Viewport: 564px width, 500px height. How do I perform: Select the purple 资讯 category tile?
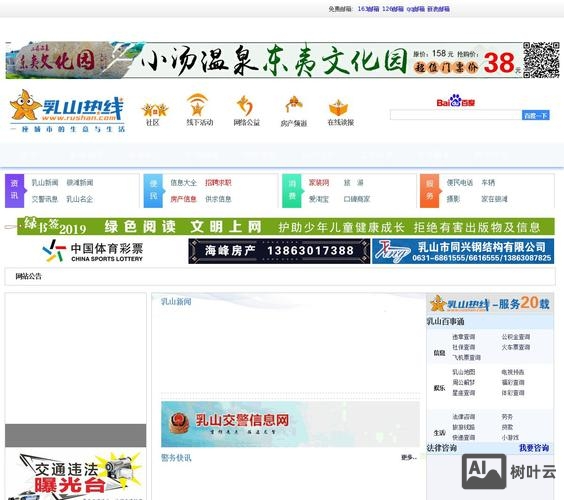coord(14,191)
